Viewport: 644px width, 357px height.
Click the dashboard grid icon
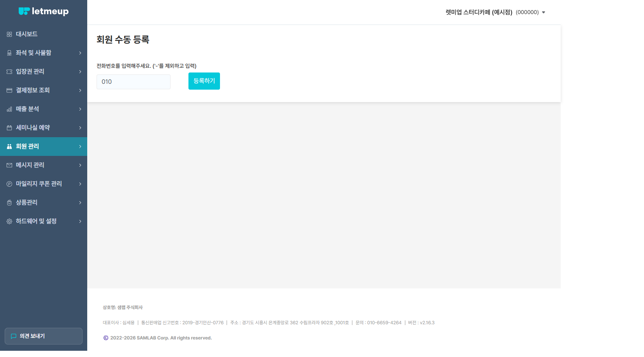coord(9,34)
